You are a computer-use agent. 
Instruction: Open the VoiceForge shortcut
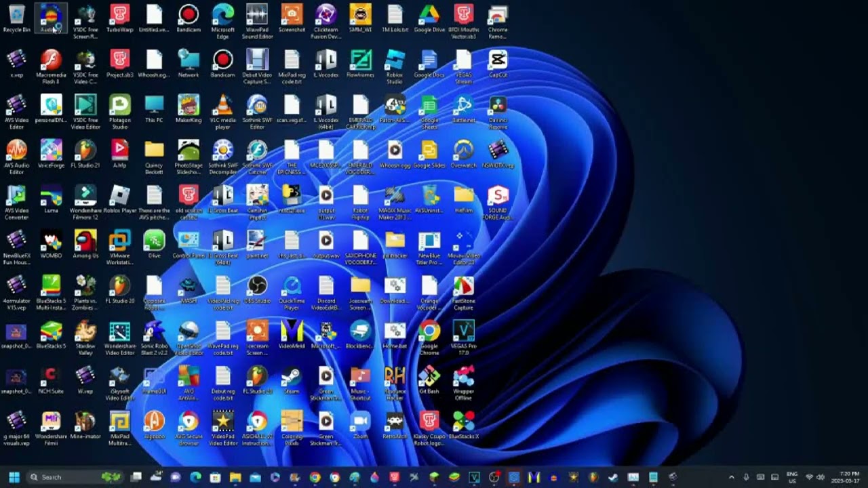coord(51,154)
